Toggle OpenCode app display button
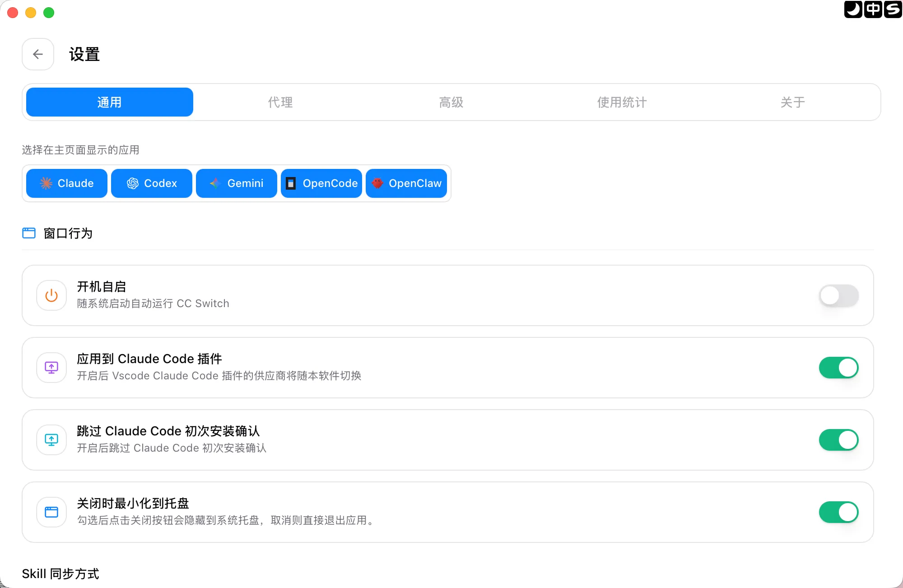The width and height of the screenshot is (903, 588). [x=321, y=183]
